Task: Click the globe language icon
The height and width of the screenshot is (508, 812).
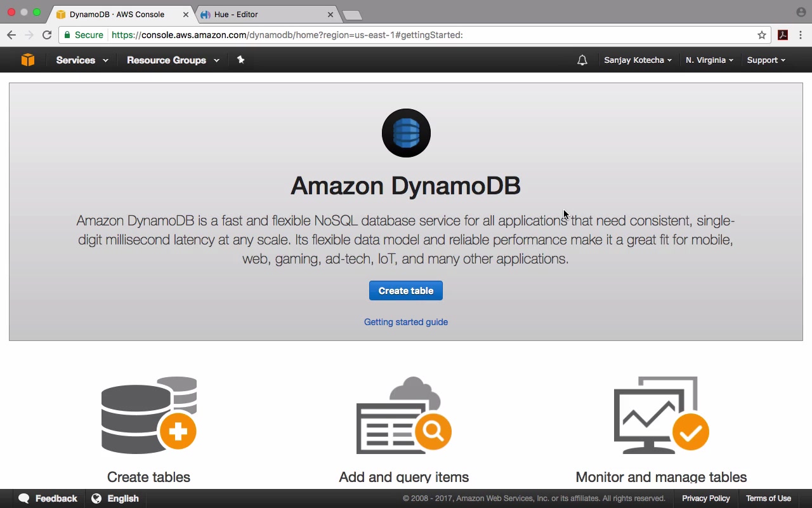Action: click(96, 498)
